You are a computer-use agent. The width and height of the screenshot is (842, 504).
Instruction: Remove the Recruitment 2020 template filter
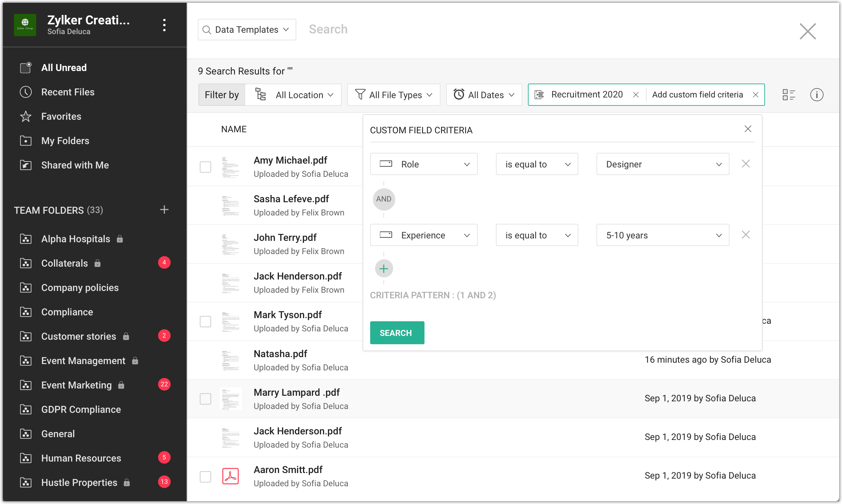click(636, 95)
